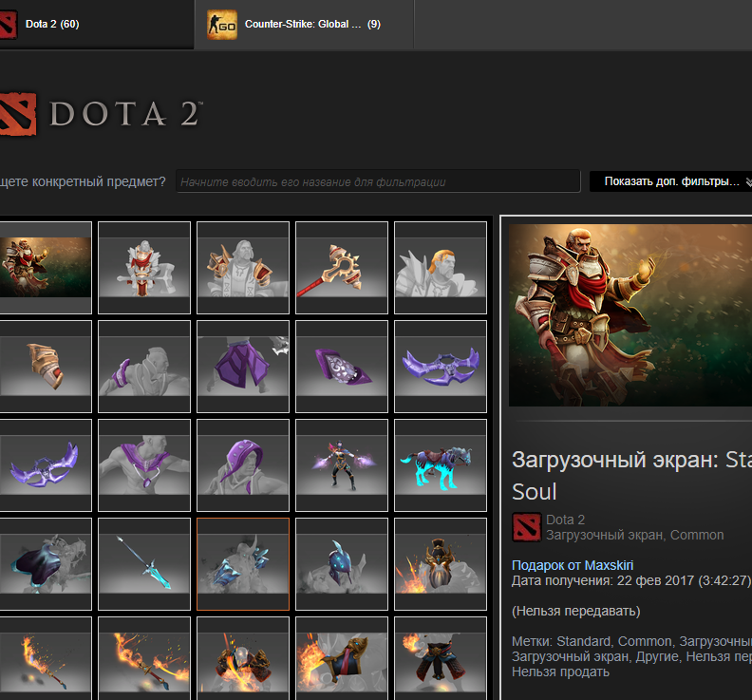The image size is (752, 700).
Task: Open the 'Подарок от Maxskiri' gift link
Action: click(573, 565)
